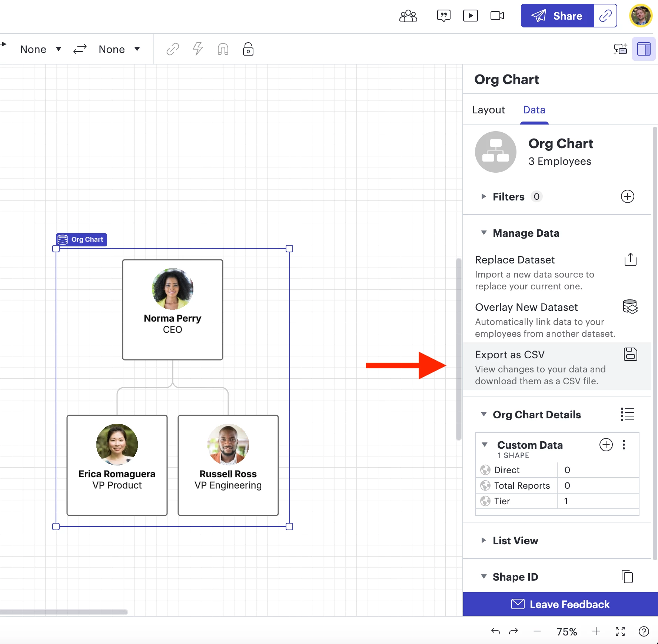Click the lightning bolt actions icon
Image resolution: width=658 pixels, height=644 pixels.
(x=198, y=49)
